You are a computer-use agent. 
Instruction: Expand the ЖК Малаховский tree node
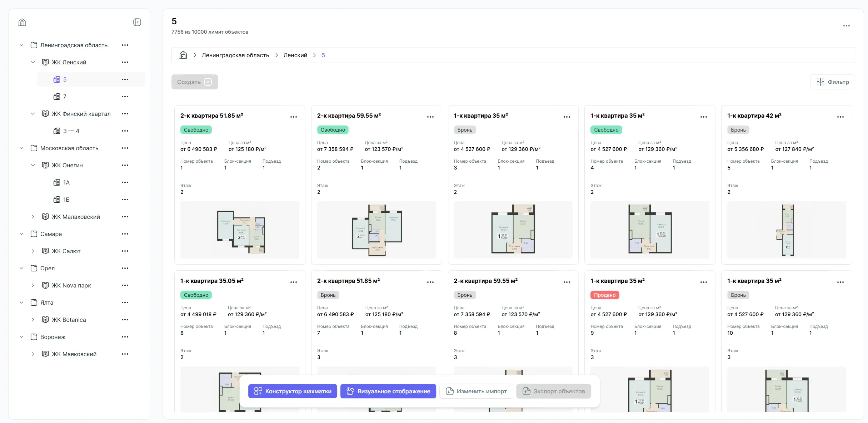click(33, 217)
